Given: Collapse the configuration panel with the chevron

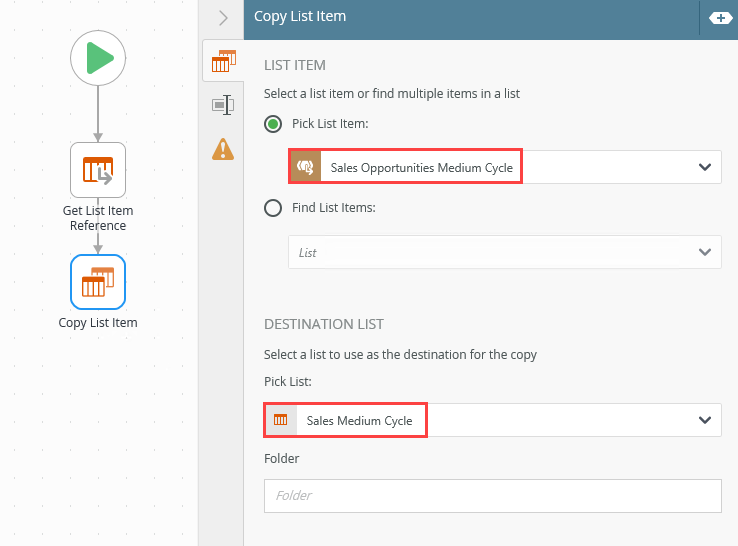Looking at the screenshot, I should [x=223, y=18].
